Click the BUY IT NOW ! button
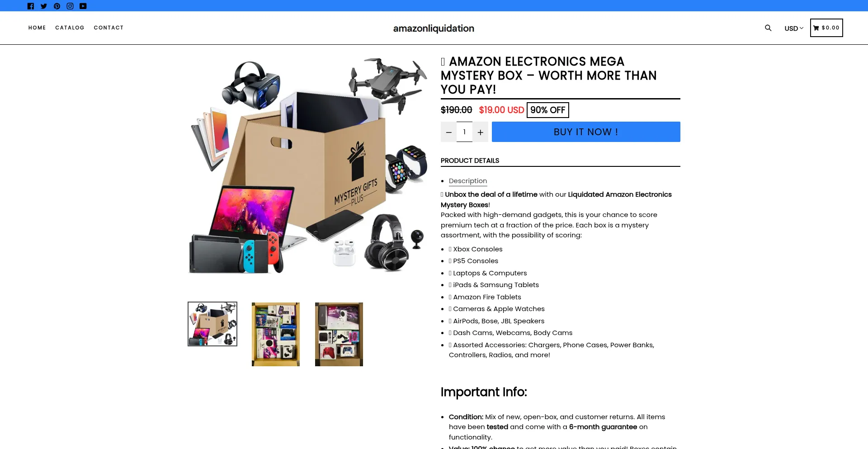 (x=586, y=132)
